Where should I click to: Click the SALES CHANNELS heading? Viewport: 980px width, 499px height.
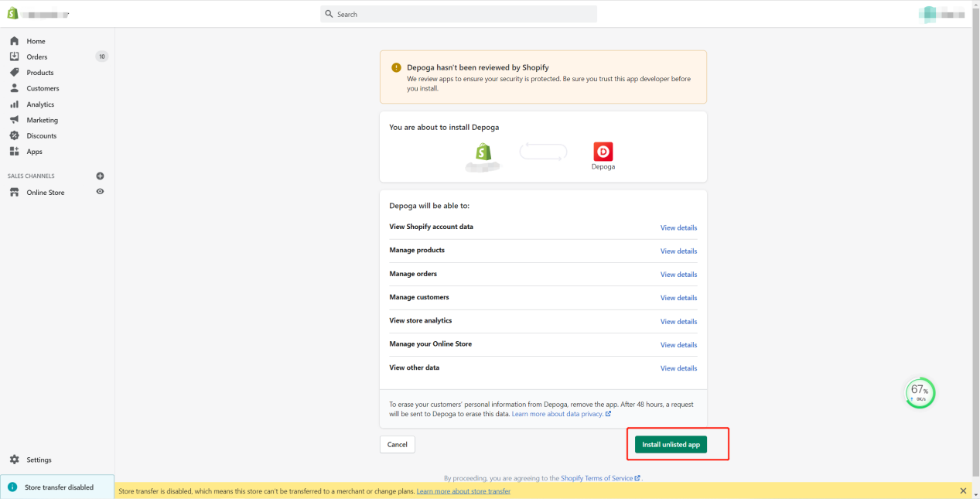tap(31, 176)
